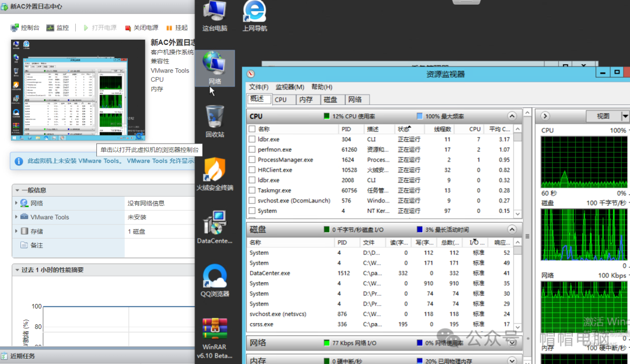Click the 挂起 suspend button
Image resolution: width=630 pixels, height=364 pixels.
click(177, 28)
